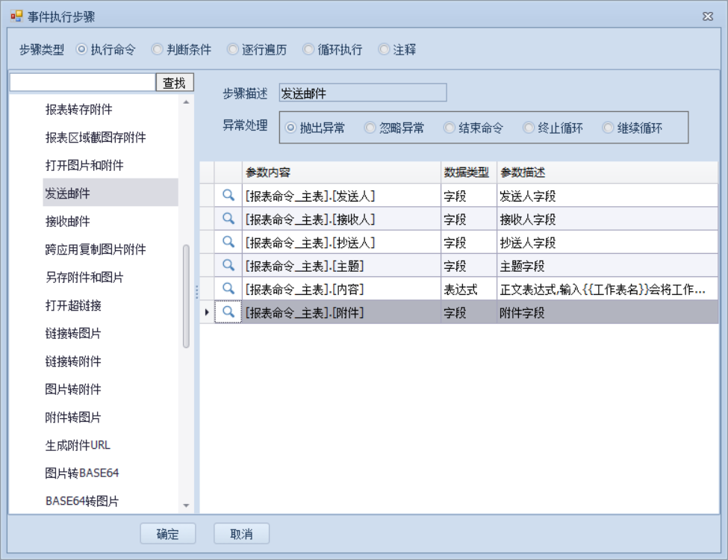
Task: Click magnifier icon in 内容 row
Action: (228, 289)
